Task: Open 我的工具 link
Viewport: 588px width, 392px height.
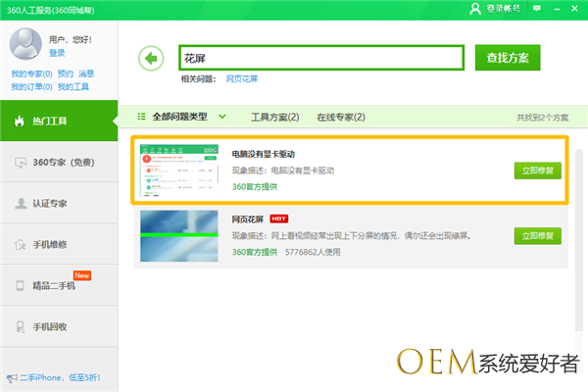Action: tap(73, 86)
